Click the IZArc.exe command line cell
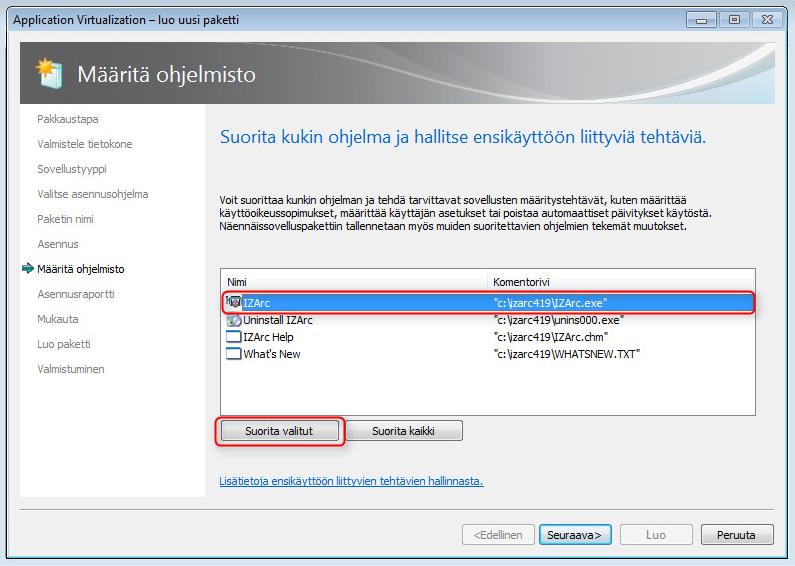Image resolution: width=795 pixels, height=566 pixels. [x=551, y=303]
